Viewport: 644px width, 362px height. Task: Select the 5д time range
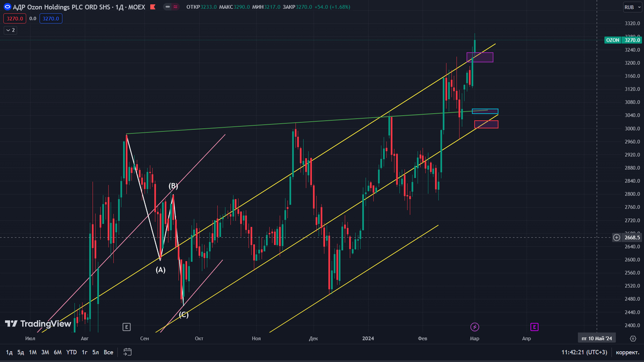[20, 352]
